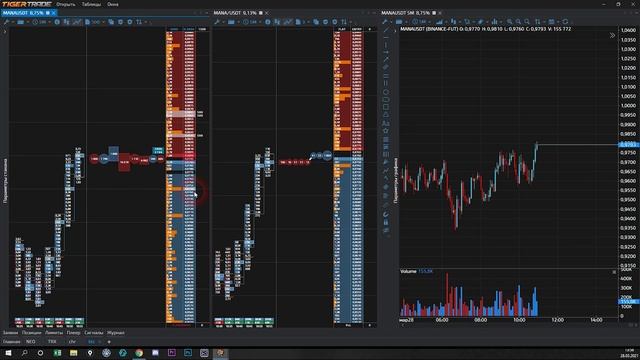This screenshot has height=360, width=640.
Task: Click current price label 0,9793 on scale
Action: 629,144
